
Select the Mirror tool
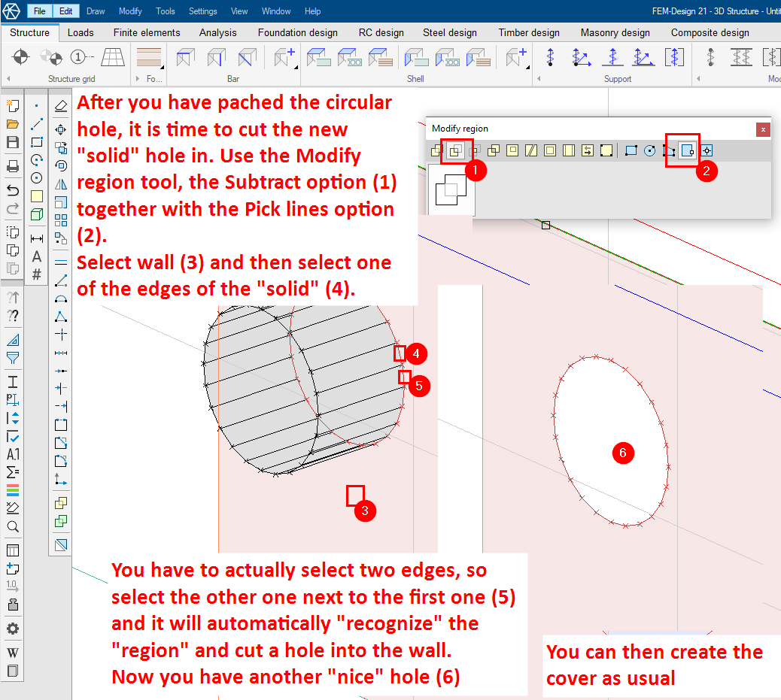tap(61, 184)
